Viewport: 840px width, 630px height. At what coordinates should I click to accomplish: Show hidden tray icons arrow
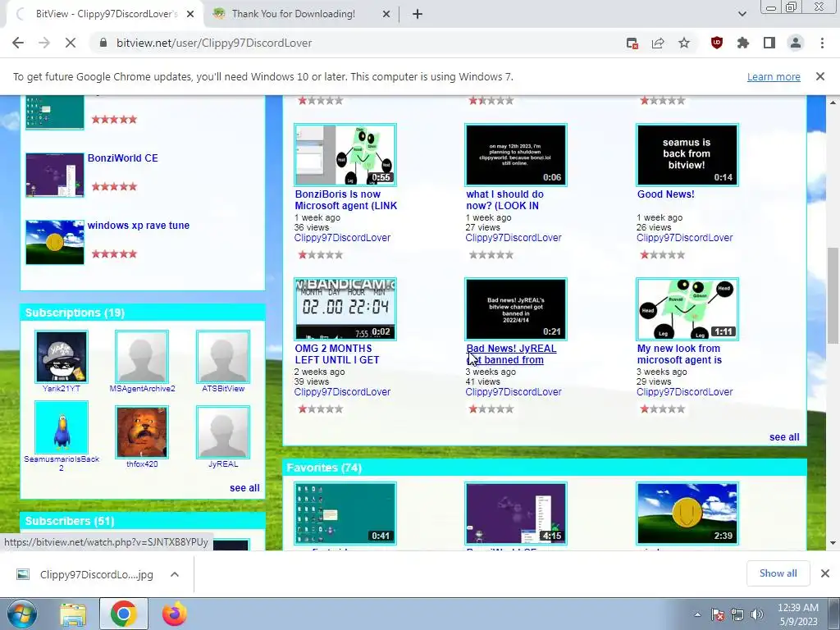click(697, 614)
